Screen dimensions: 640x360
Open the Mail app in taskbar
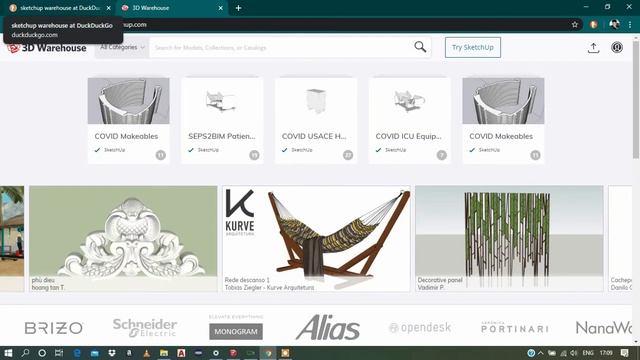(x=94, y=353)
